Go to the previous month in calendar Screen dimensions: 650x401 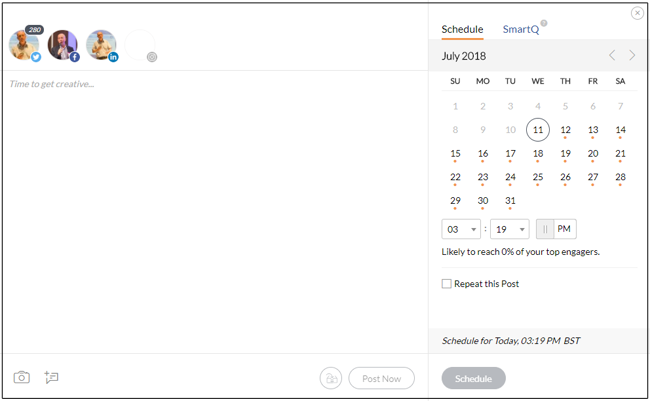click(613, 55)
